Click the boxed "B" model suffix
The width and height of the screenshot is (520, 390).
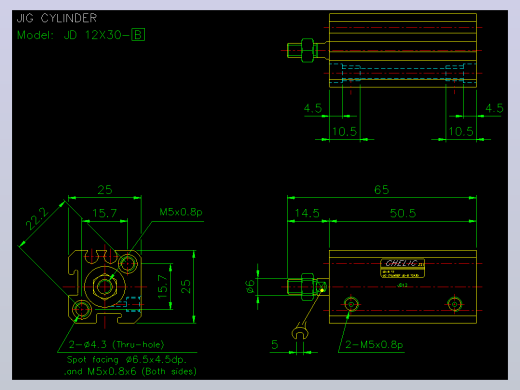[138, 35]
